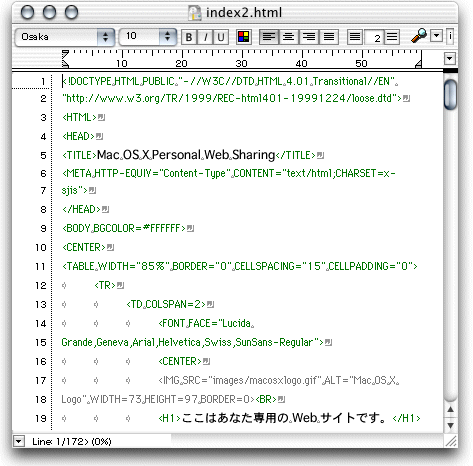This screenshot has width=473, height=466.
Task: Open the info button in toolbar
Action: pos(450,36)
